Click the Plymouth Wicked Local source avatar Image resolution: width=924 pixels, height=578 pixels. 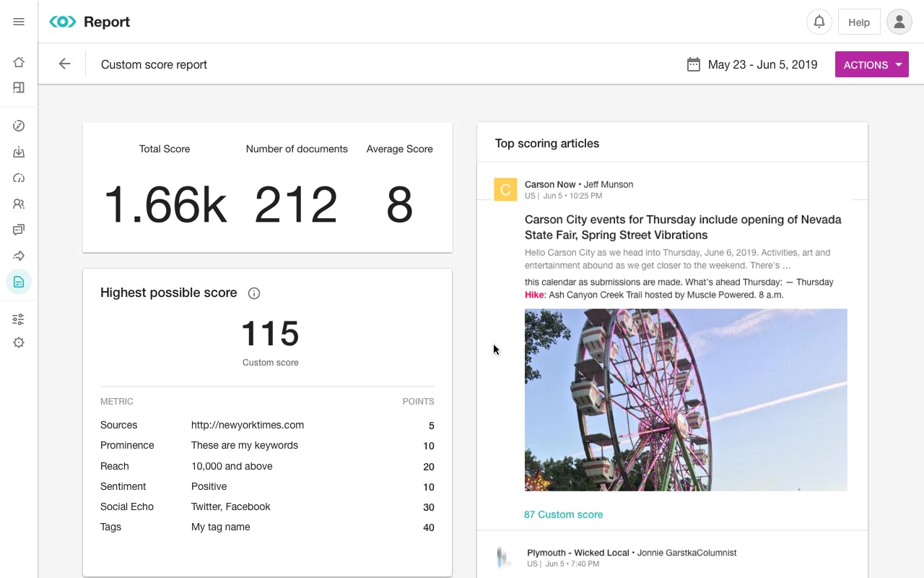click(x=505, y=558)
